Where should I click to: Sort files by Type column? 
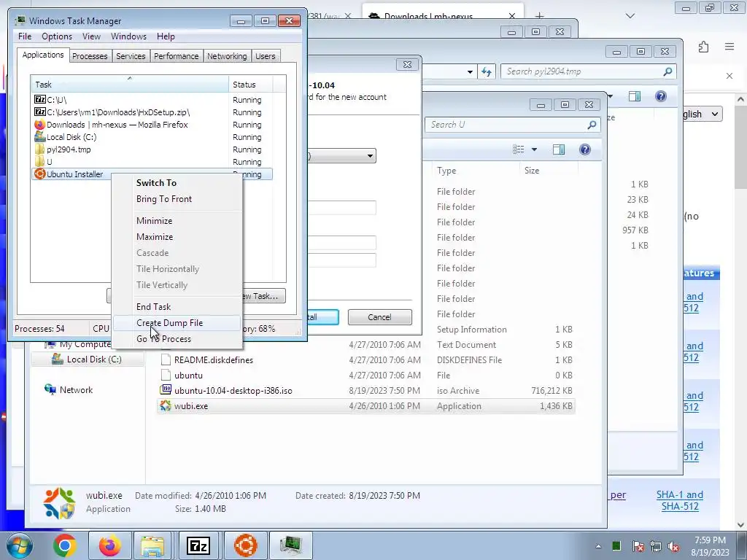coord(476,171)
